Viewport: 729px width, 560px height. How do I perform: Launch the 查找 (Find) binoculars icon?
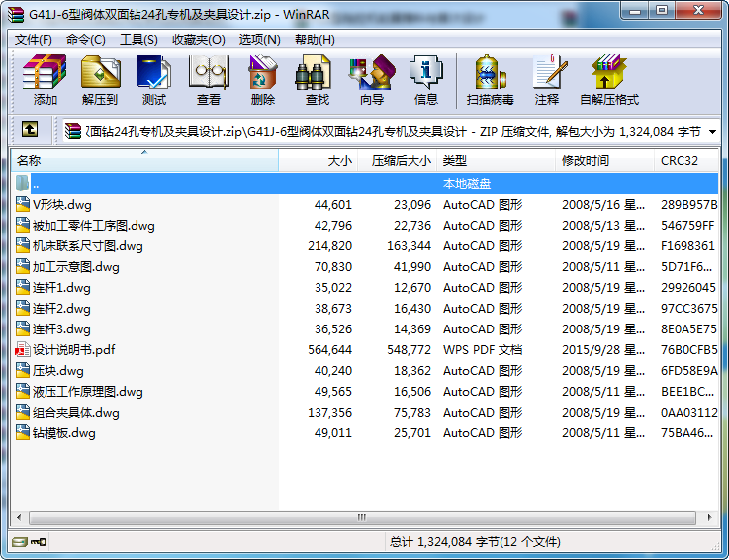pos(317,79)
